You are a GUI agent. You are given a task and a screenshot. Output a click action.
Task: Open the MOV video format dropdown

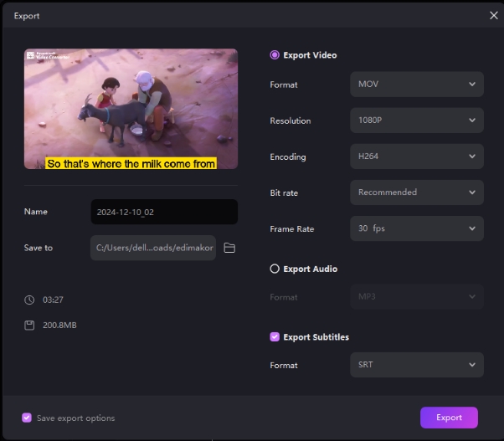pyautogui.click(x=416, y=85)
